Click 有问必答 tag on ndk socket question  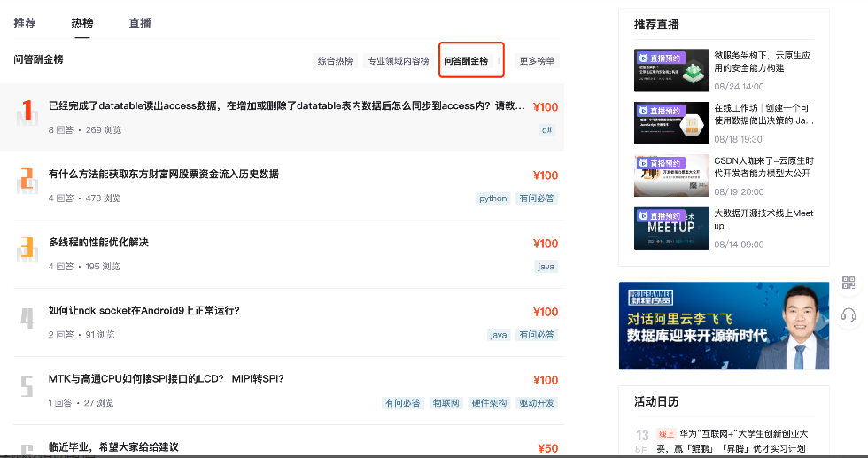(537, 335)
